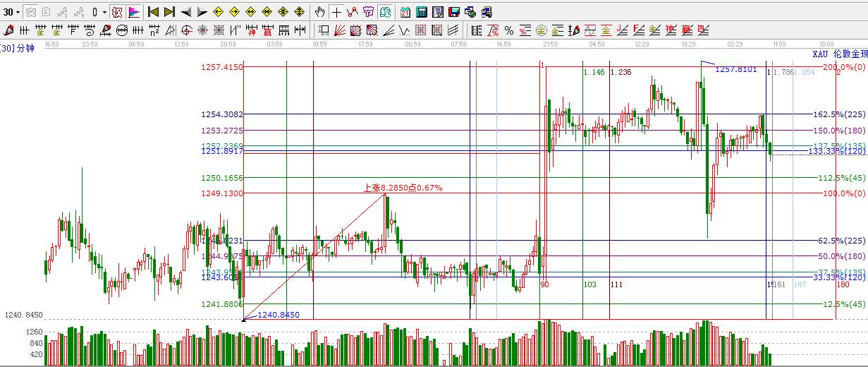The height and width of the screenshot is (367, 868).
Task: Click the [30]分钟 period label
Action: point(17,48)
